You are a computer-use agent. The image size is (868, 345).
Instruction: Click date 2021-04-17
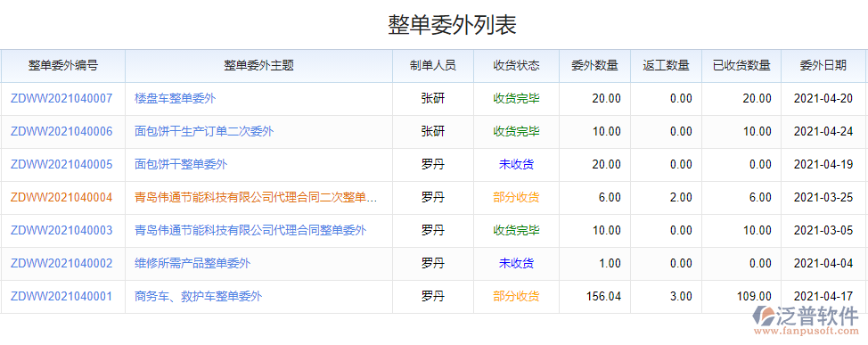click(x=823, y=297)
